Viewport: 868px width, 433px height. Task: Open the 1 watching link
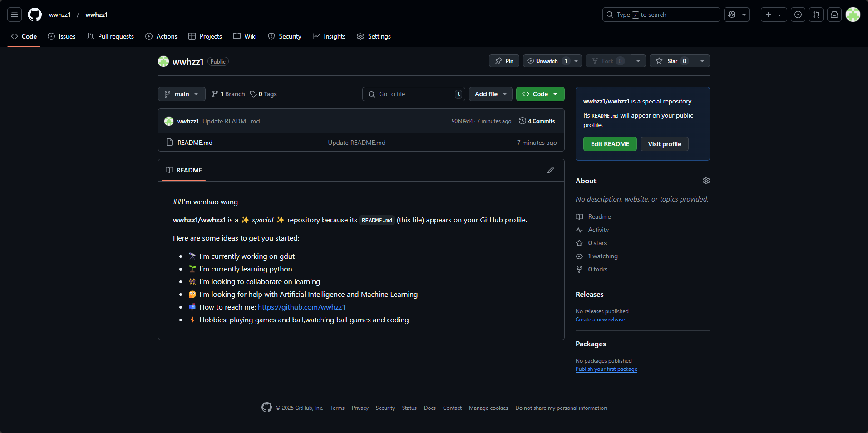pos(597,256)
